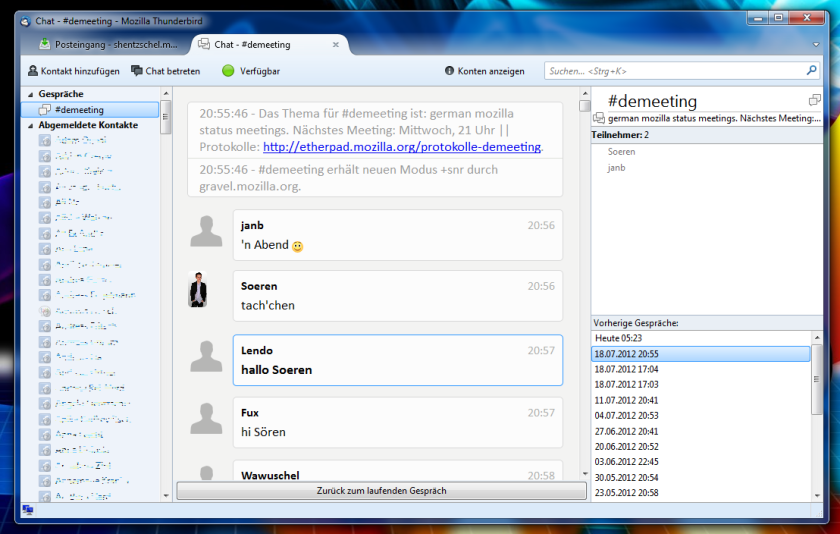Click Lendo's placeholder avatar
The height and width of the screenshot is (534, 840).
pyautogui.click(x=206, y=356)
